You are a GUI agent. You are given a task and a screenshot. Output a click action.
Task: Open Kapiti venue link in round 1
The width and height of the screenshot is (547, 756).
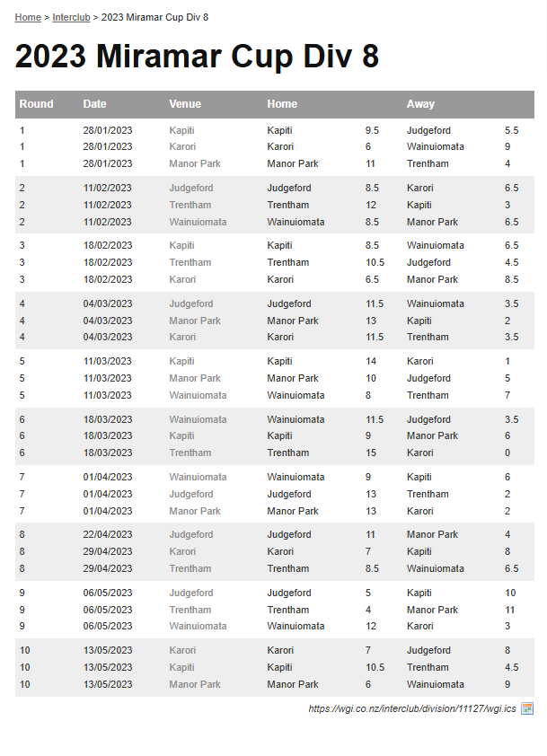181,130
